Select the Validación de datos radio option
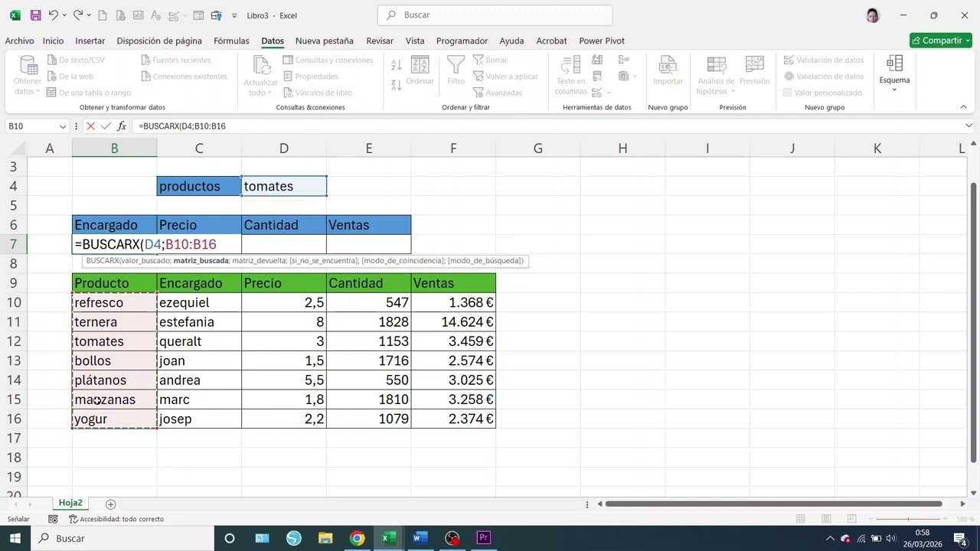The image size is (980, 551). pos(789,77)
